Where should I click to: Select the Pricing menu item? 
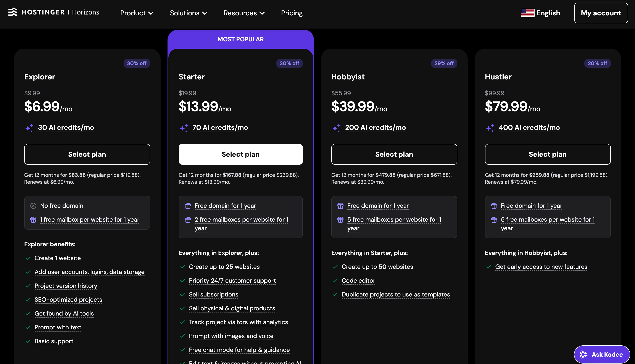[292, 13]
